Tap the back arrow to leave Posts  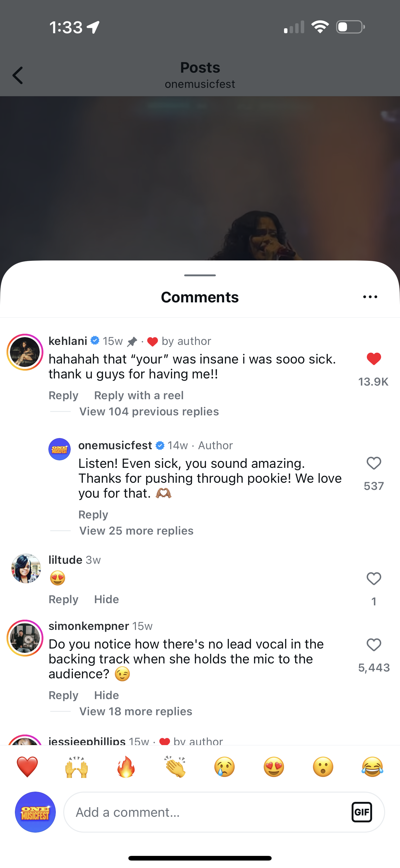pos(18,75)
